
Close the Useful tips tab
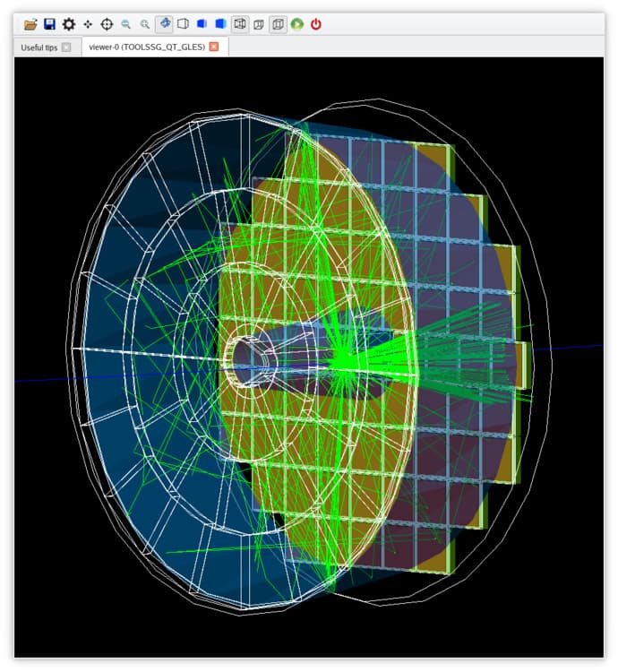coord(66,47)
